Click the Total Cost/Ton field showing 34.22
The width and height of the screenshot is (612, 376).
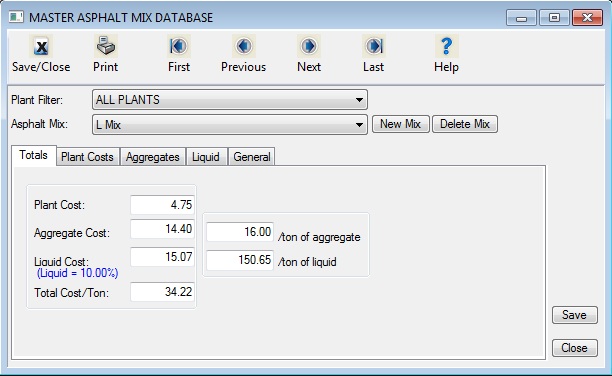click(x=162, y=292)
